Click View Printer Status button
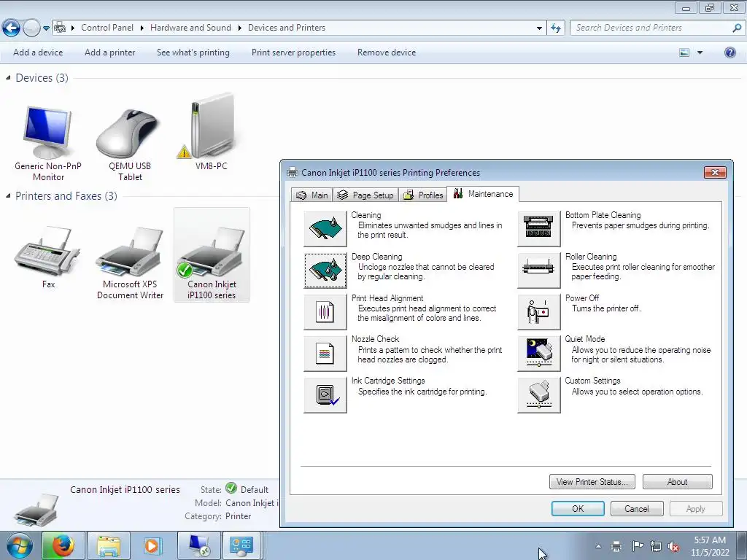This screenshot has height=560, width=747. pos(592,482)
